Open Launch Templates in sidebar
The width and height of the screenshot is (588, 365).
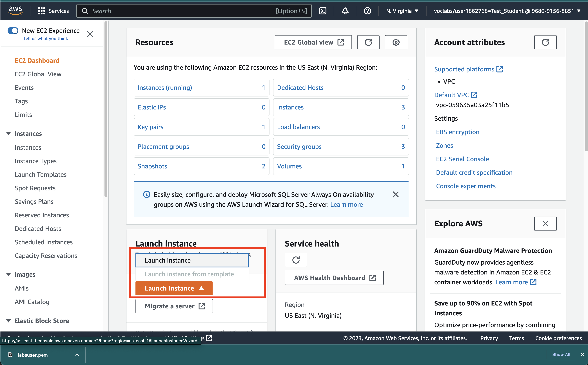point(41,174)
